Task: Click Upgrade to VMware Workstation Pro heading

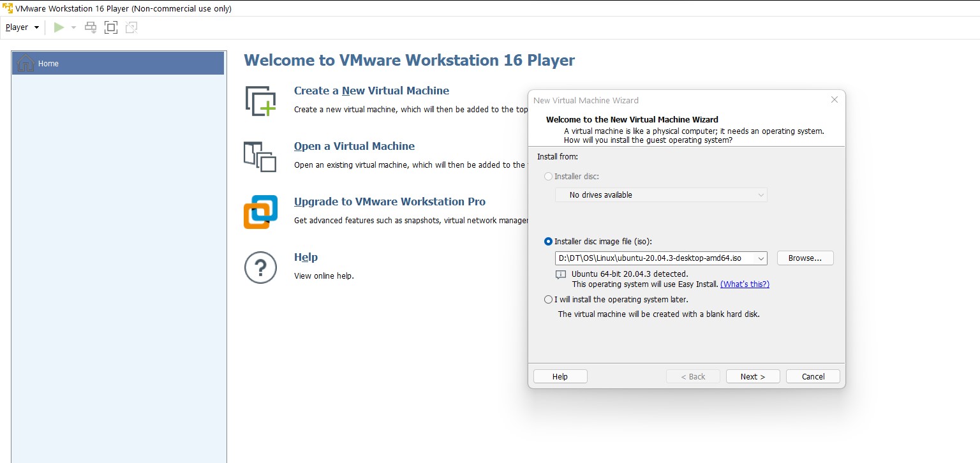Action: [390, 202]
